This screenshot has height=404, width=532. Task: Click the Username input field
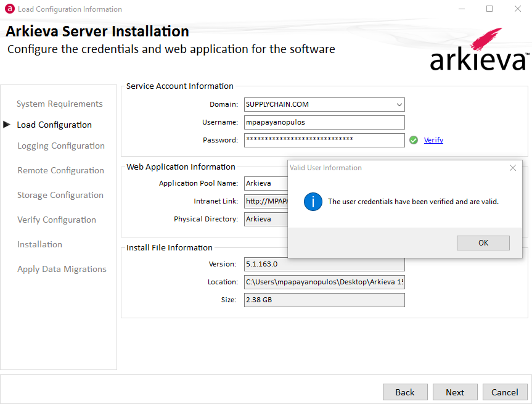click(324, 122)
